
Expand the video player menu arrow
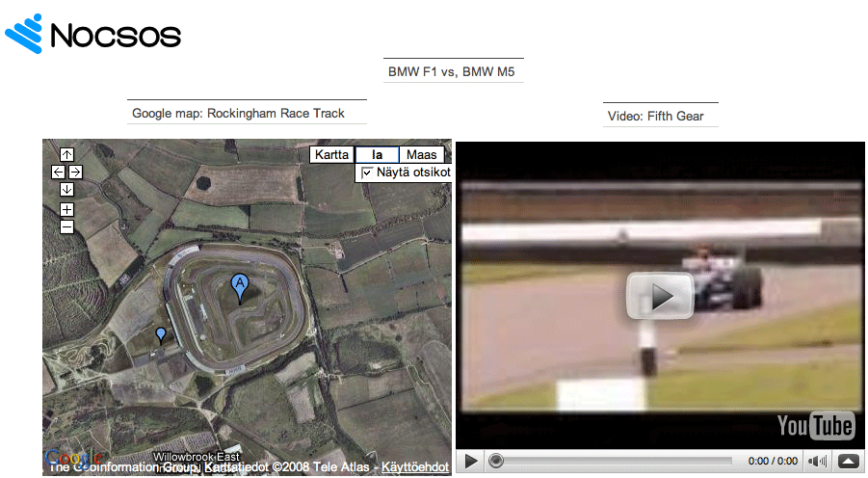point(849,462)
